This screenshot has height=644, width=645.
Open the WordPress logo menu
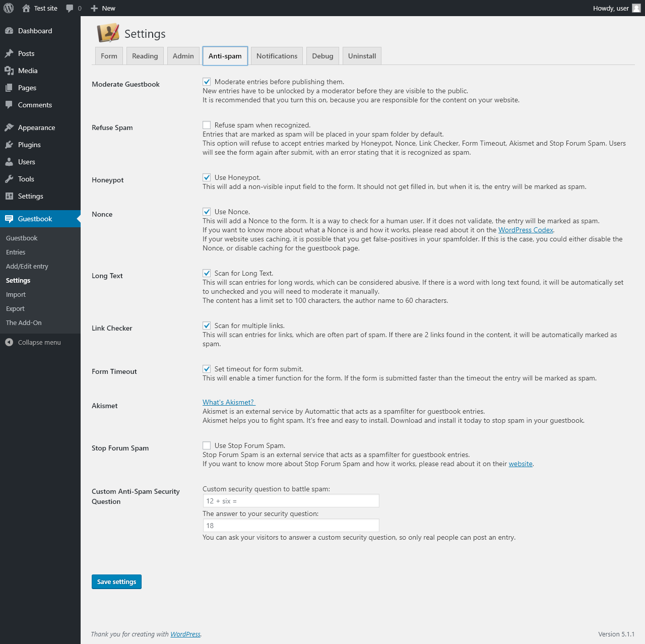9,8
